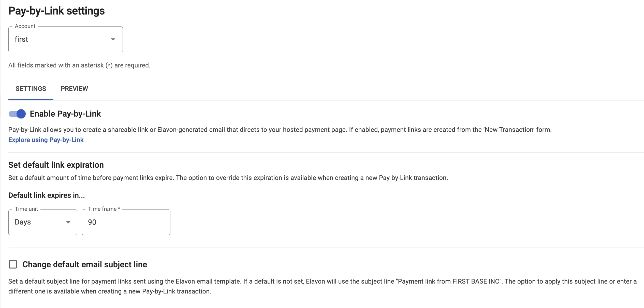The height and width of the screenshot is (308, 644).
Task: Click the "Time frame *" field label
Action: tap(104, 209)
